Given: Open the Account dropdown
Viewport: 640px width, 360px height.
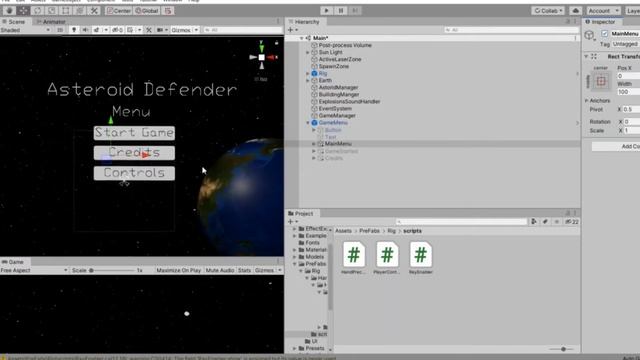Looking at the screenshot, I should click(603, 11).
